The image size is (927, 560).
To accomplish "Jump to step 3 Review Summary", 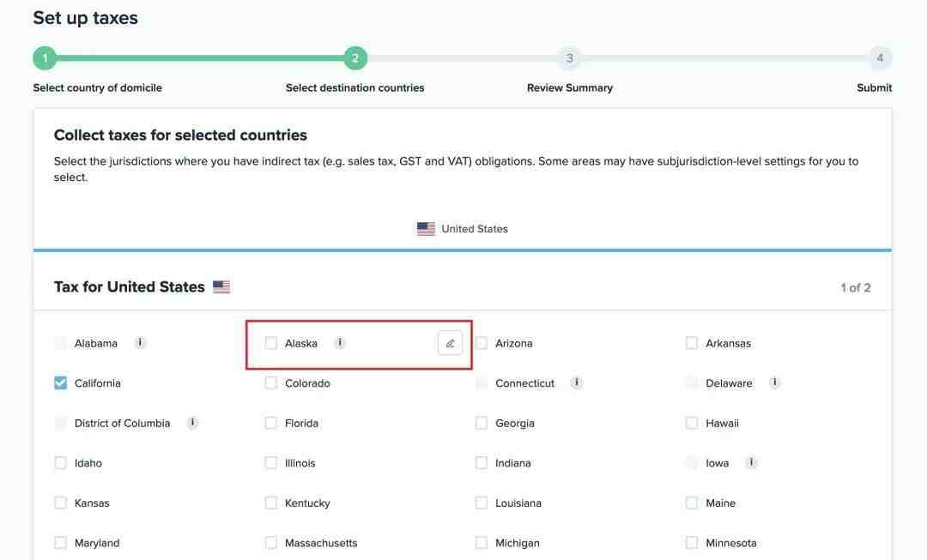I will [569, 58].
